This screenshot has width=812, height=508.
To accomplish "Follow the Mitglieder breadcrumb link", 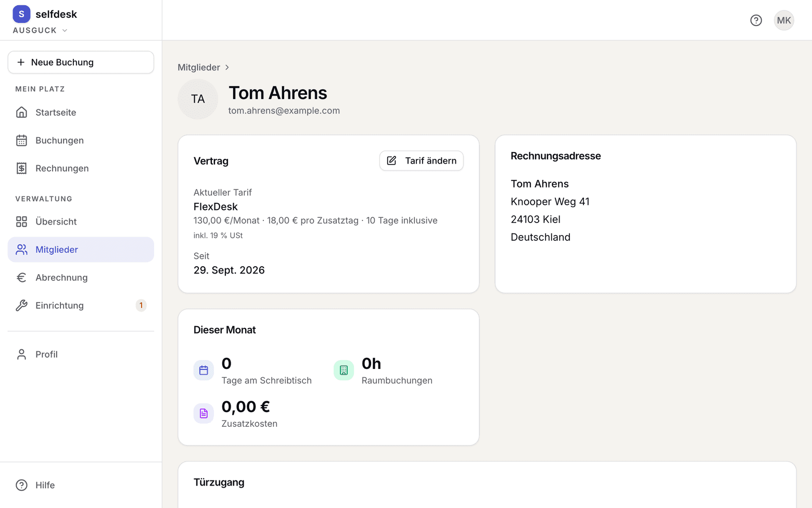I will (199, 67).
